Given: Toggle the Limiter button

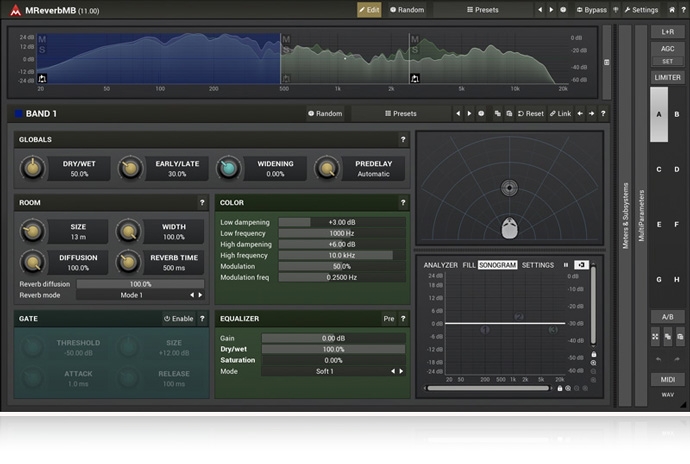Looking at the screenshot, I should [667, 77].
